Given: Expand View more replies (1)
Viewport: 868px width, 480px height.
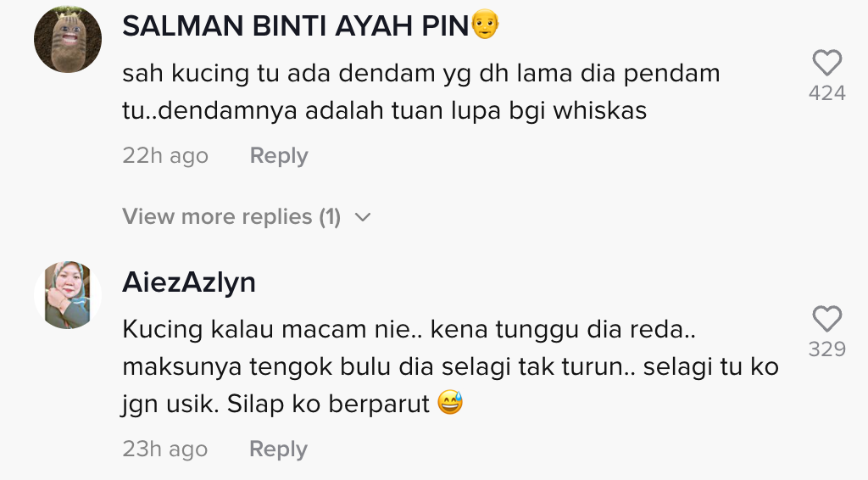Looking at the screenshot, I should tap(247, 216).
